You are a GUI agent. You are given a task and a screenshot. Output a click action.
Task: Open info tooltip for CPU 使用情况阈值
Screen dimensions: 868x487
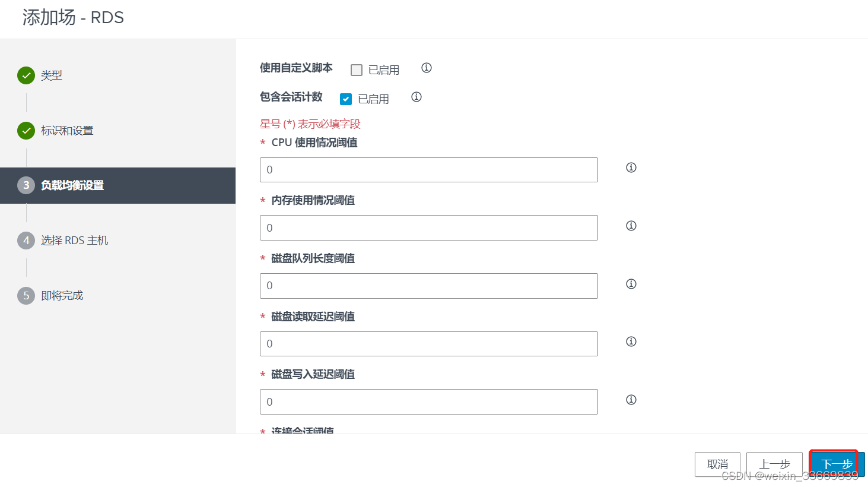click(631, 167)
